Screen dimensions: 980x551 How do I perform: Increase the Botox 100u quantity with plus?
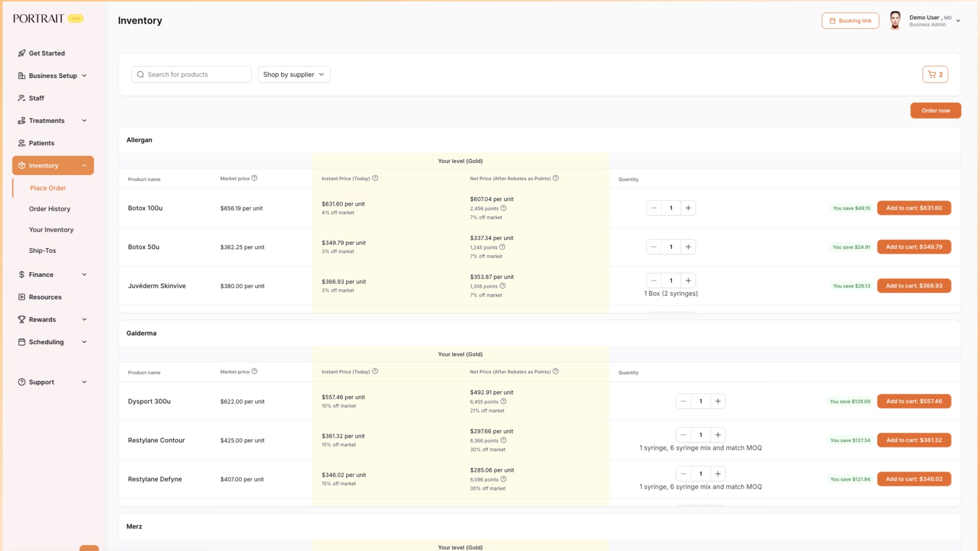[688, 208]
